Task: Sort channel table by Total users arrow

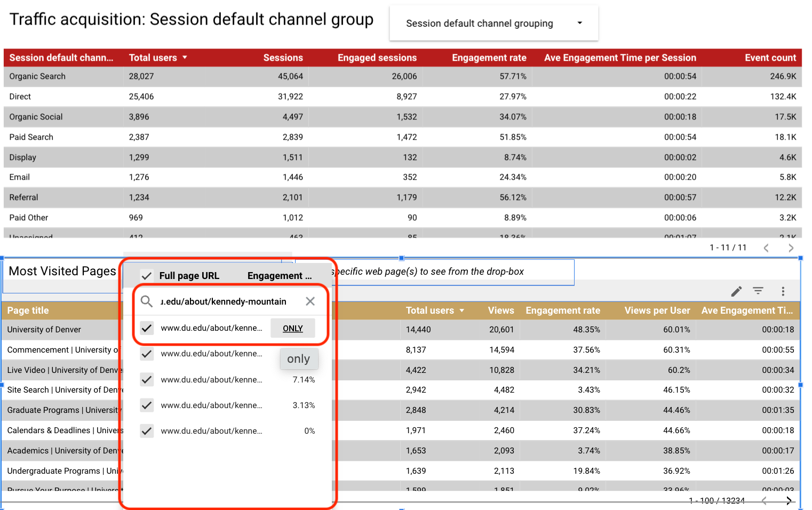Action: (x=185, y=58)
